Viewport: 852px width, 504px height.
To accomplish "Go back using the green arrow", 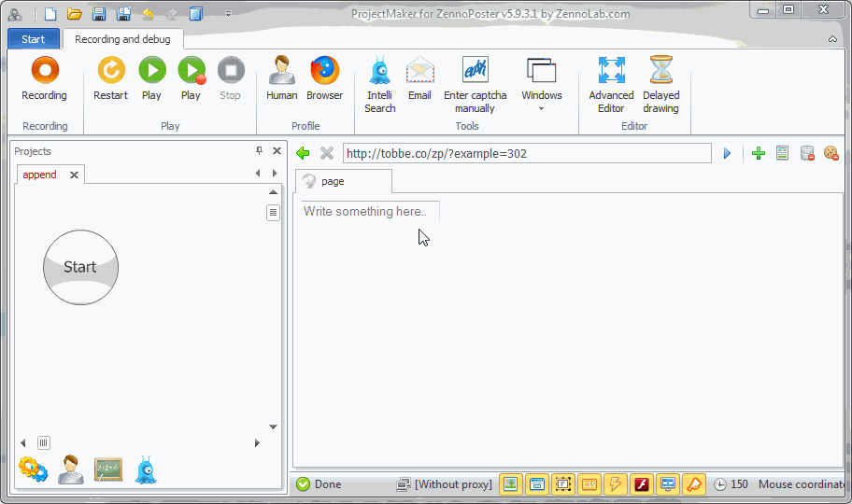I will click(303, 154).
